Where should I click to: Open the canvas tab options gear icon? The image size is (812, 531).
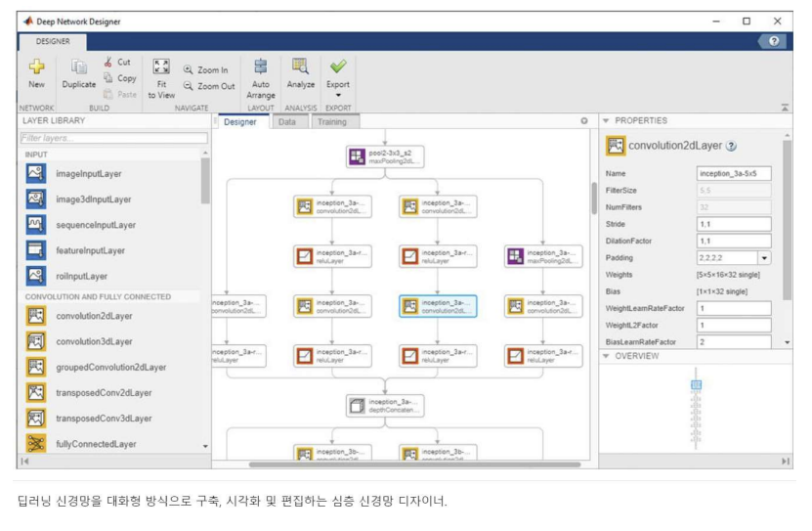(584, 120)
